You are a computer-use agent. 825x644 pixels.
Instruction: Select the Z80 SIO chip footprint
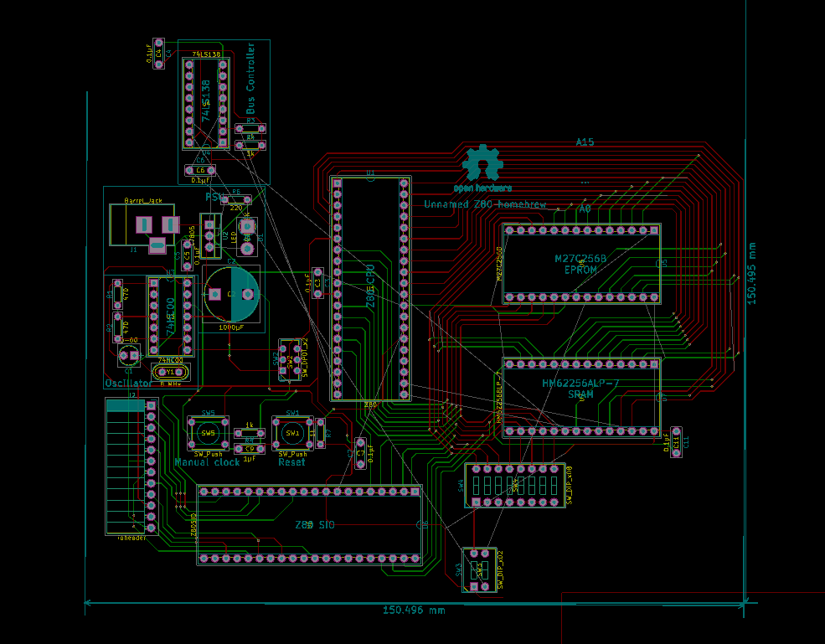309,524
